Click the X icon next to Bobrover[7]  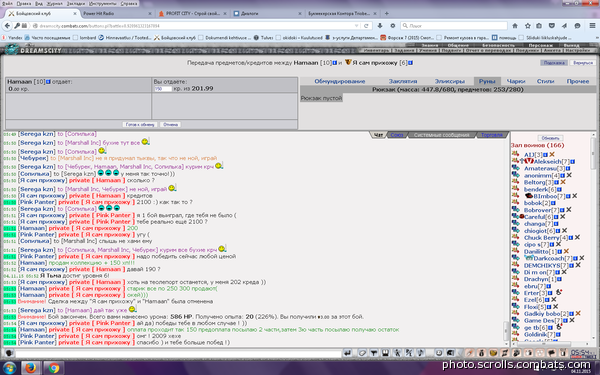(x=569, y=210)
